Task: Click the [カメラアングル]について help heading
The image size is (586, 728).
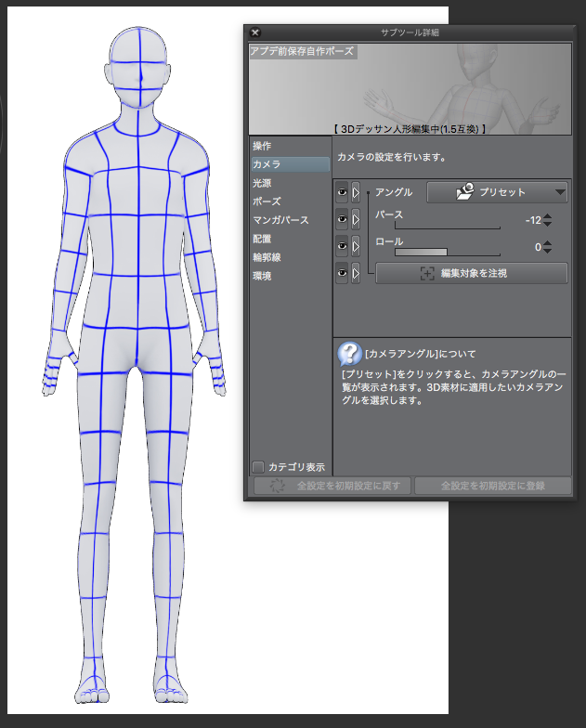Action: tap(421, 354)
